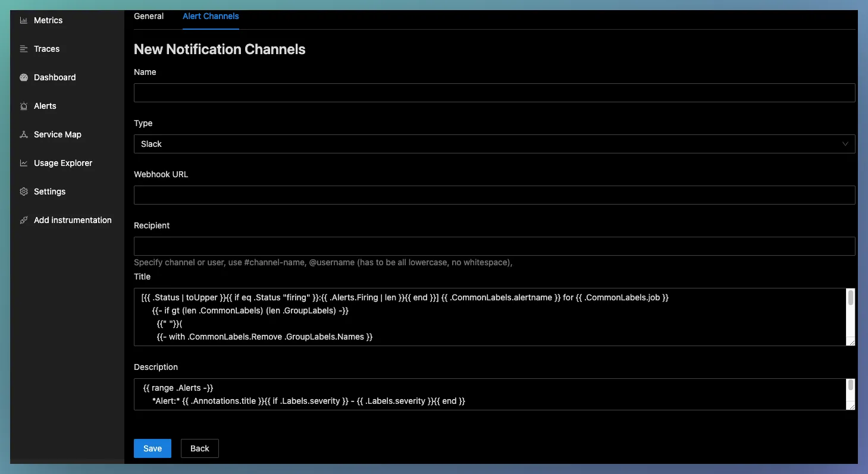Save the new notification channel
Image resolution: width=868 pixels, height=474 pixels.
(152, 448)
